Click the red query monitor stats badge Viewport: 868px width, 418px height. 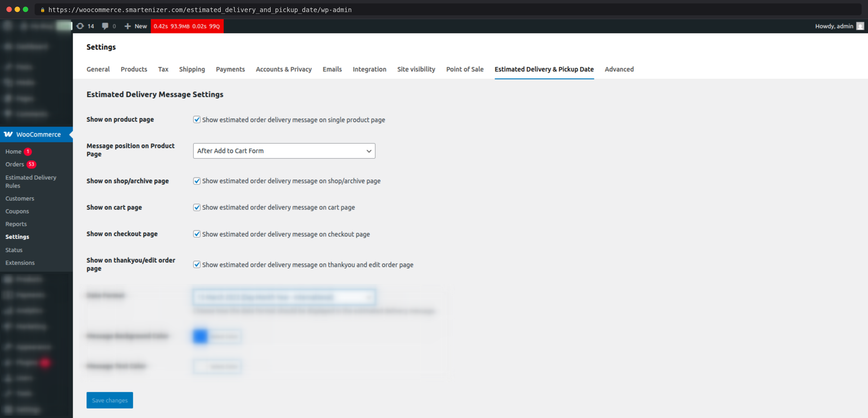pyautogui.click(x=187, y=26)
